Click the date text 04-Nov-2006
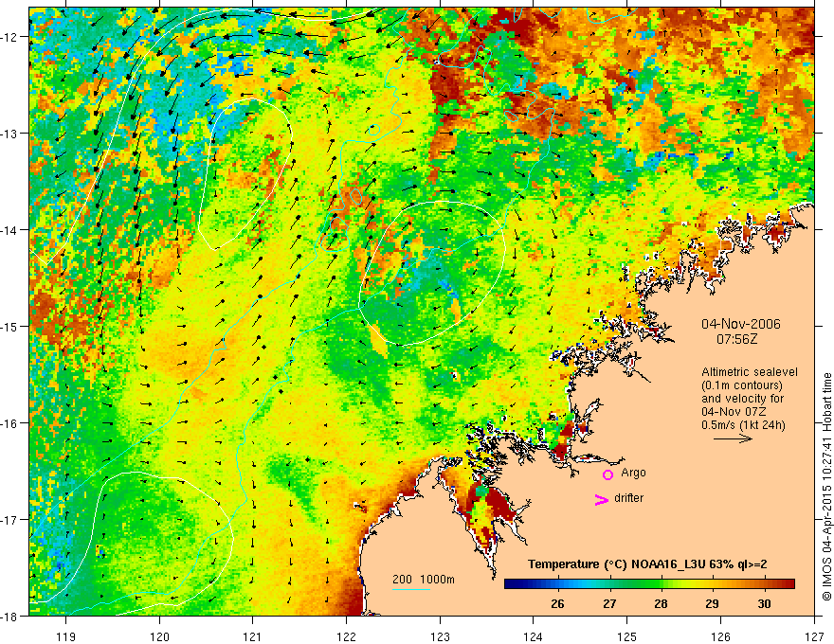Screen dimensions: 834x644 [x=741, y=324]
